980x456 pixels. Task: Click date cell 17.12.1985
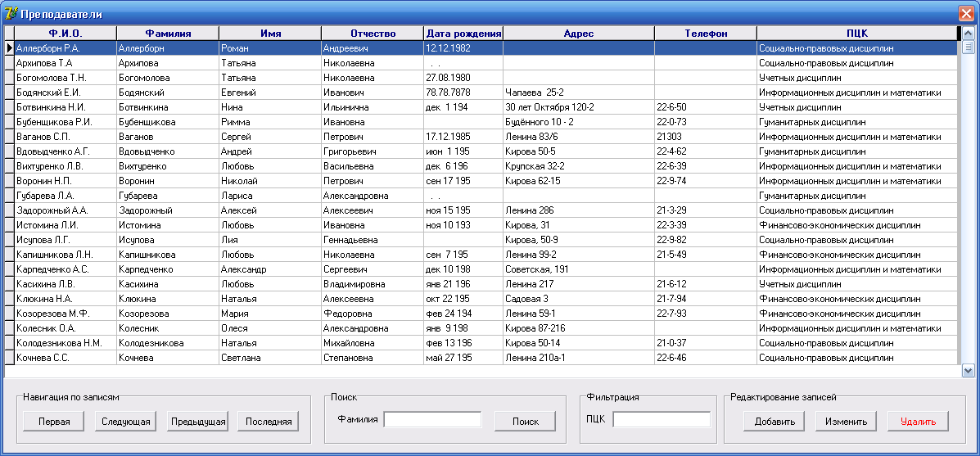point(463,137)
